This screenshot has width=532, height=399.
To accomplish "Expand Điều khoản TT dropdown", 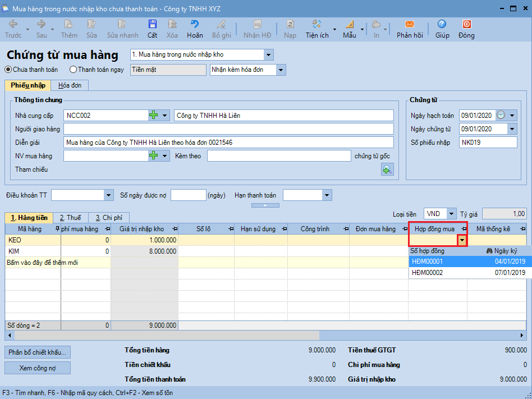I will [109, 195].
